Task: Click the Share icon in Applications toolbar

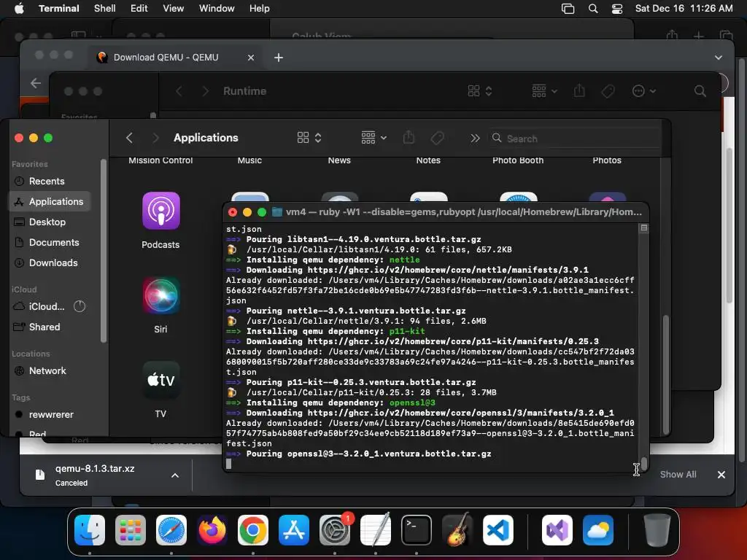Action: [409, 138]
